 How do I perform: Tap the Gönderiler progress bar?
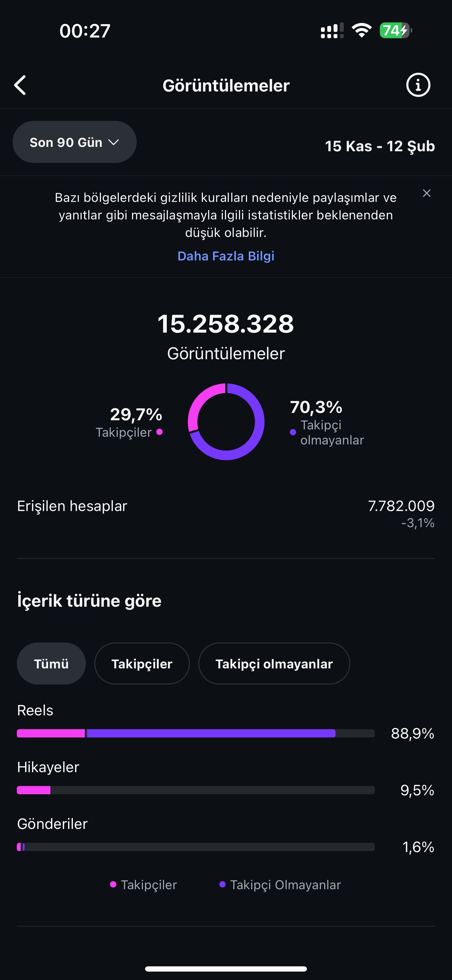pyautogui.click(x=196, y=847)
